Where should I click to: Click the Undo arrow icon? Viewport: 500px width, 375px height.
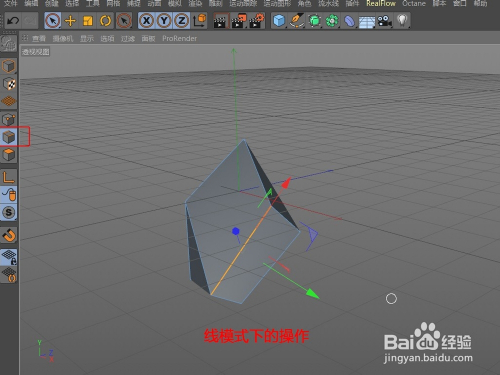13,21
